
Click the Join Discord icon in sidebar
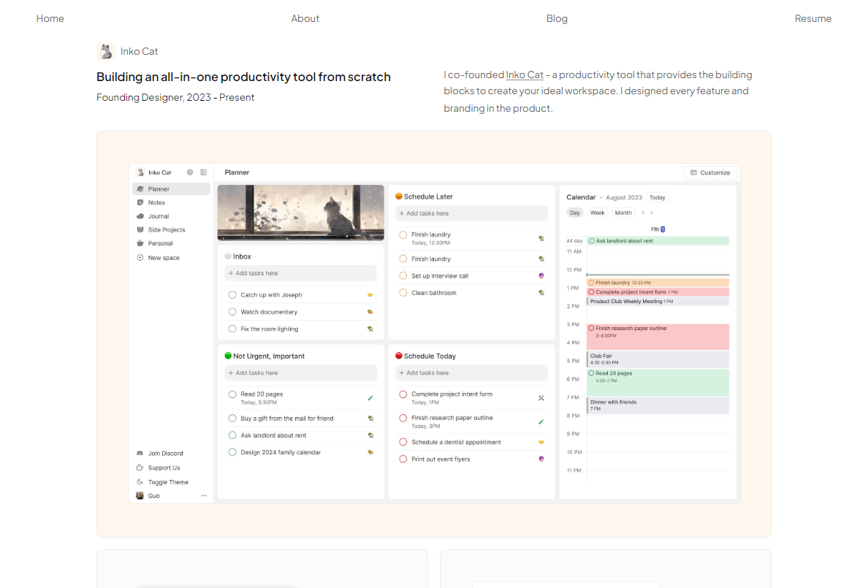(x=140, y=454)
